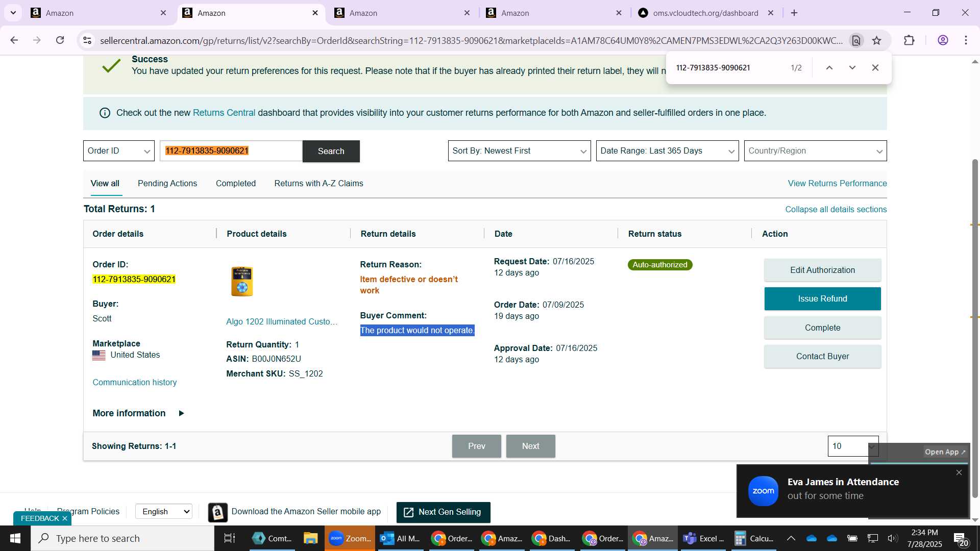Open Communication history link

tap(135, 383)
